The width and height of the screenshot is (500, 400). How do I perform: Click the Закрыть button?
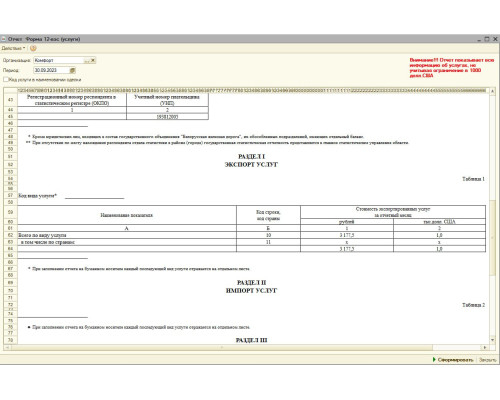tap(487, 360)
